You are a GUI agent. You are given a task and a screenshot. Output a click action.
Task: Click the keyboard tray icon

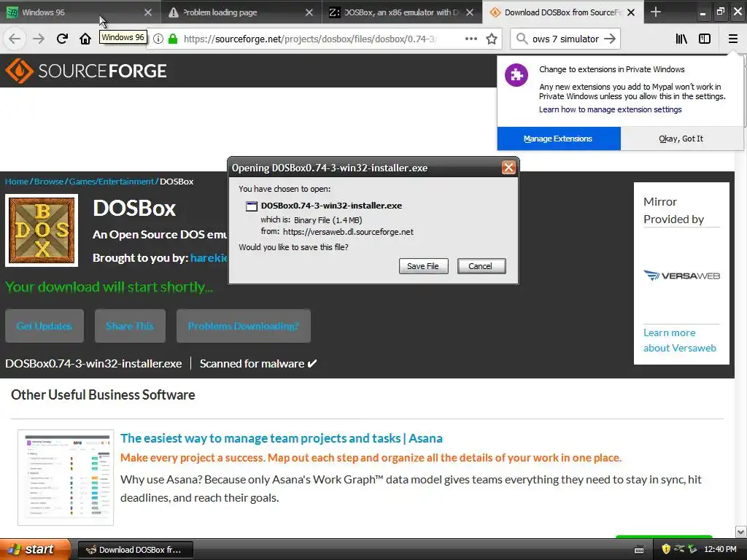(639, 550)
